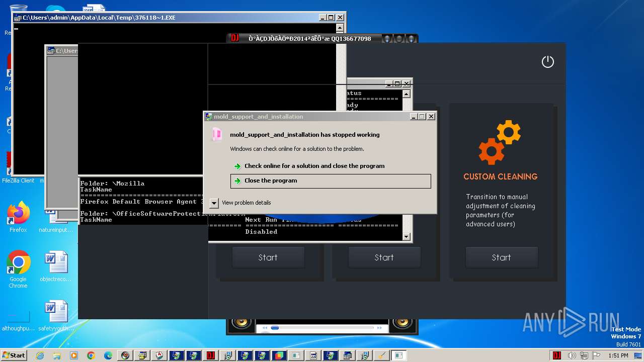Image resolution: width=644 pixels, height=362 pixels.
Task: Minimize the 376118~1.EXE console window
Action: pos(323,18)
